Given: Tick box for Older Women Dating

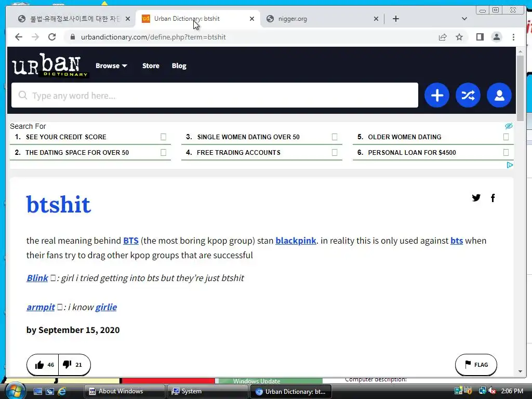Looking at the screenshot, I should [x=506, y=137].
